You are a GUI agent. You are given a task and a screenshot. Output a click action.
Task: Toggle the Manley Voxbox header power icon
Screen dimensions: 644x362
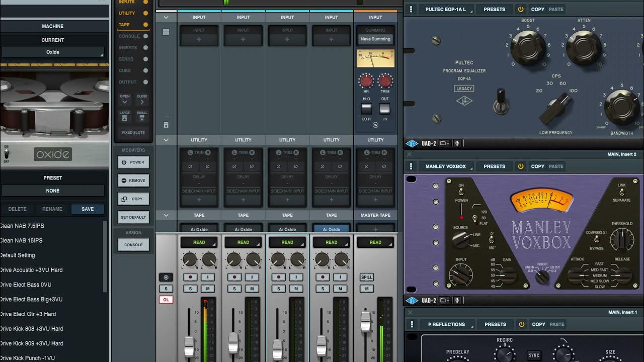(521, 166)
